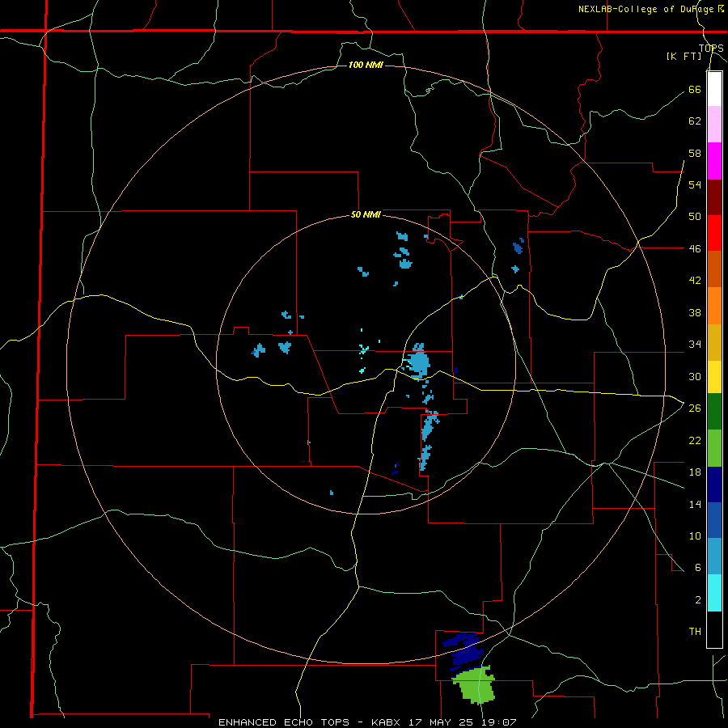Click the light blue legend swatch
The height and width of the screenshot is (728, 728).
(714, 557)
